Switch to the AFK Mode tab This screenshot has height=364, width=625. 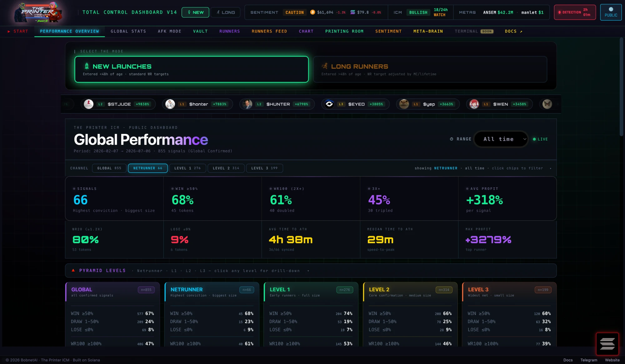[169, 32]
